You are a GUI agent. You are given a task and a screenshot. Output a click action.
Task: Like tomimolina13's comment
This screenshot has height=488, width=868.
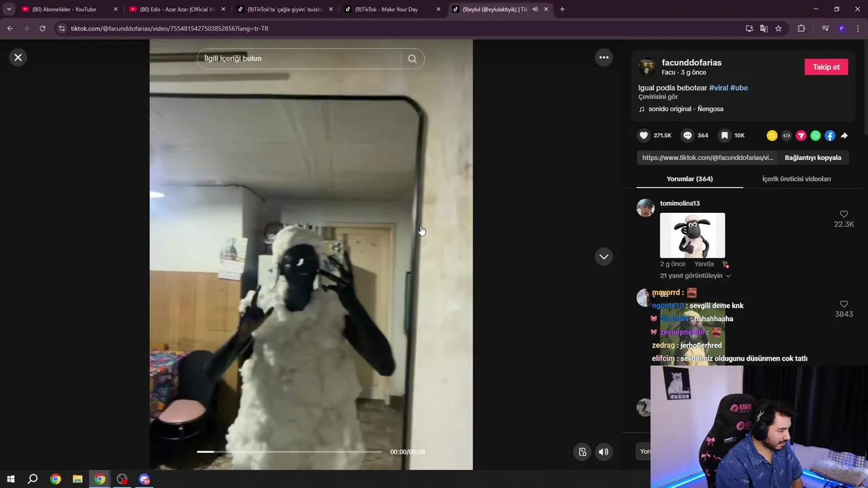[844, 214]
